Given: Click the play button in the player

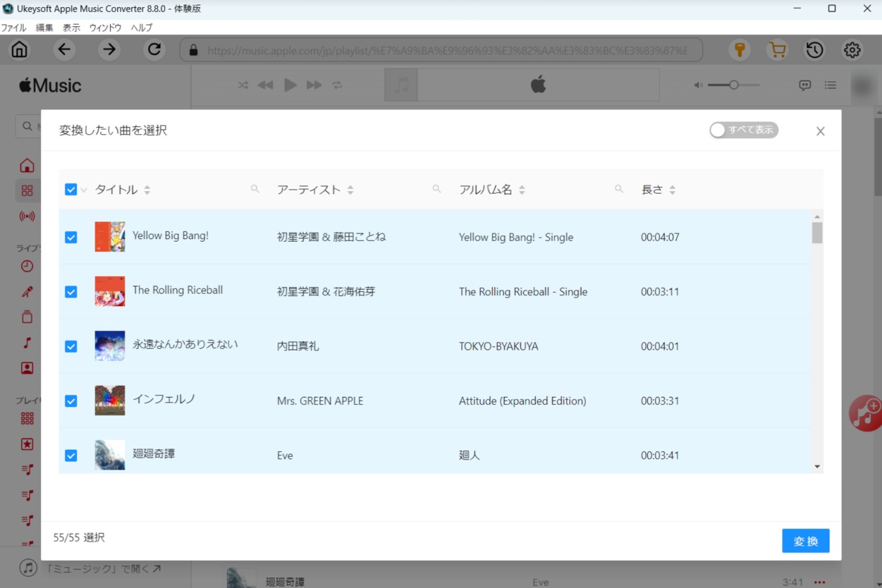Looking at the screenshot, I should click(290, 85).
